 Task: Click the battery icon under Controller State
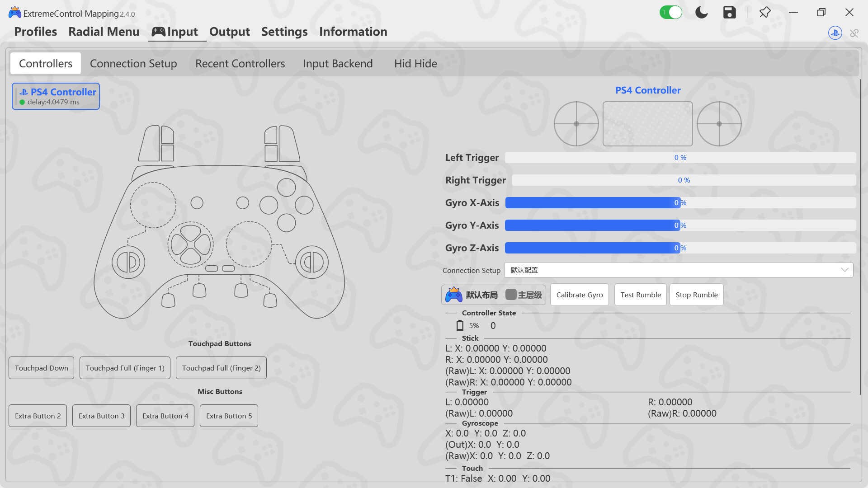[460, 325]
